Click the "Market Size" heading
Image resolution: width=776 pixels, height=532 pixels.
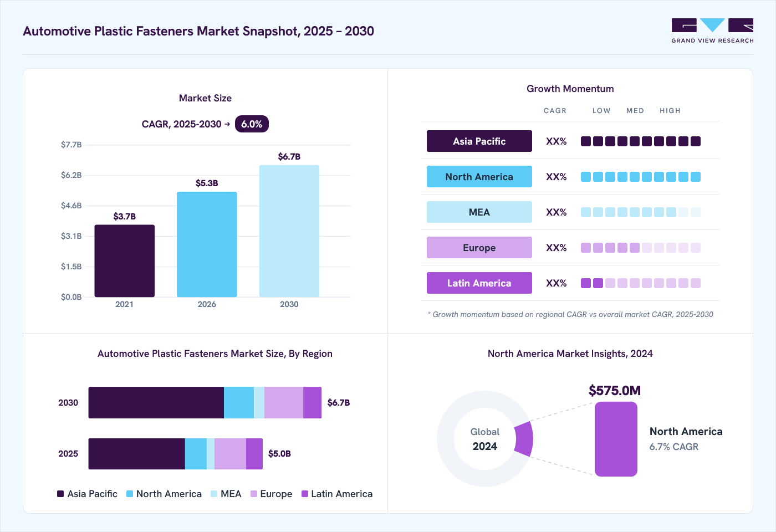tap(205, 98)
